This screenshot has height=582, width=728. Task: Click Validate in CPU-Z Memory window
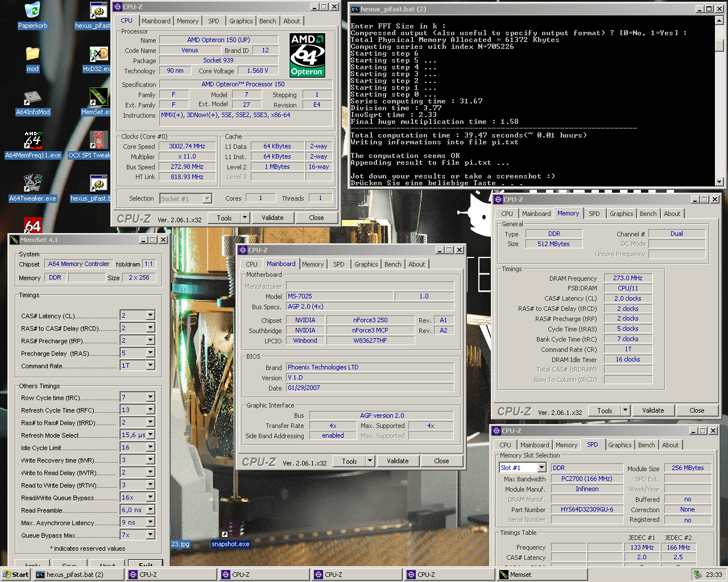pos(653,410)
